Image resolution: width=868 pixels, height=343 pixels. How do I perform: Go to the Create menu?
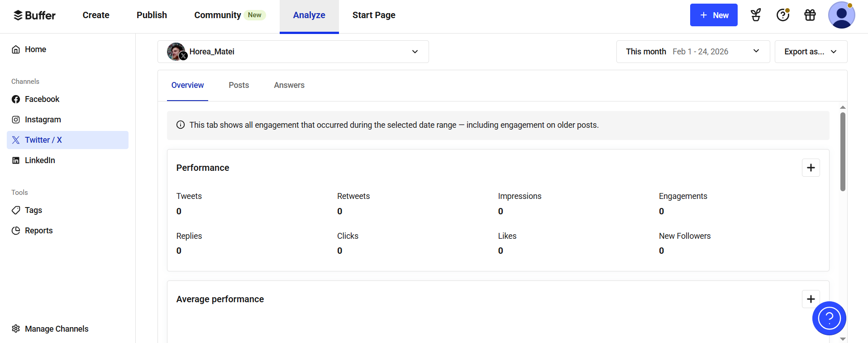(x=96, y=15)
